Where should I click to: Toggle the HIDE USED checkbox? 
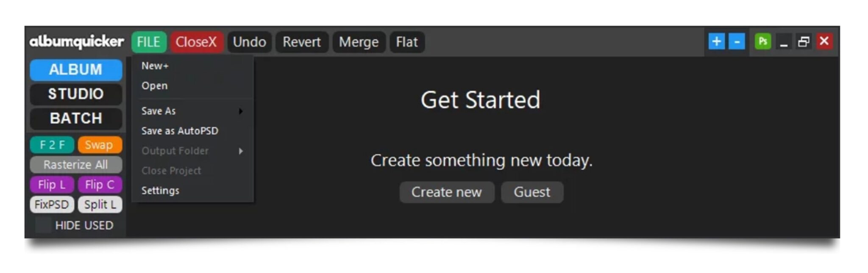(x=43, y=225)
